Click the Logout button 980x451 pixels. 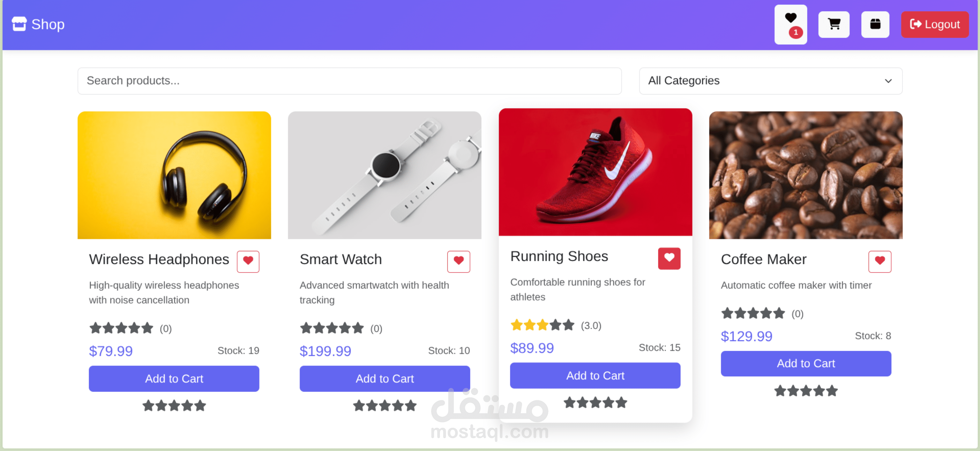click(935, 24)
